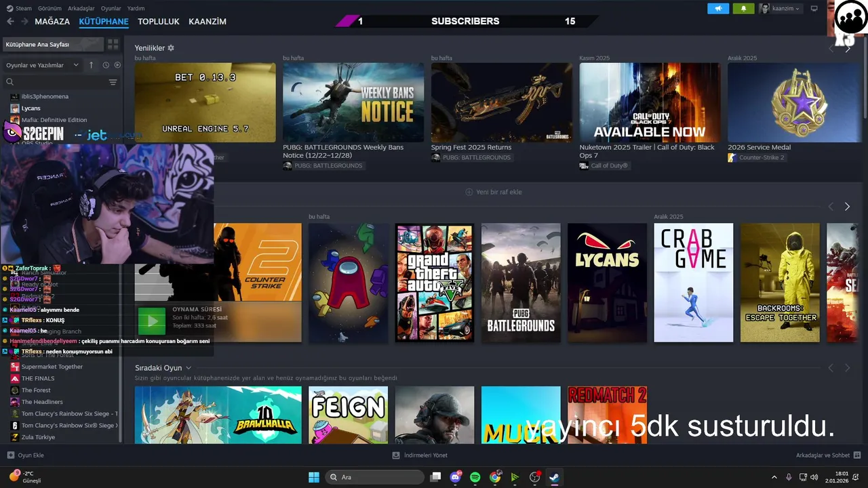The width and height of the screenshot is (868, 488).
Task: Click the taskbar Ara search box
Action: [x=375, y=477]
